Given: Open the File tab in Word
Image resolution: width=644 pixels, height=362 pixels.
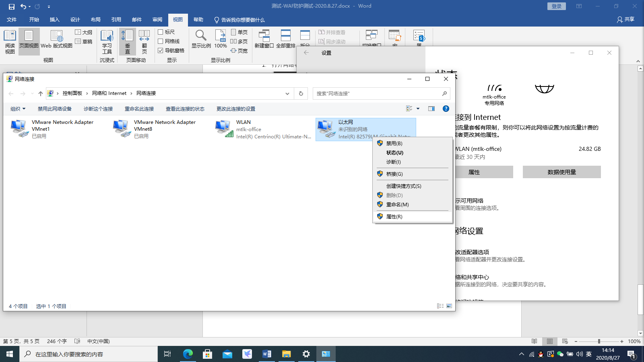Looking at the screenshot, I should 12,20.
